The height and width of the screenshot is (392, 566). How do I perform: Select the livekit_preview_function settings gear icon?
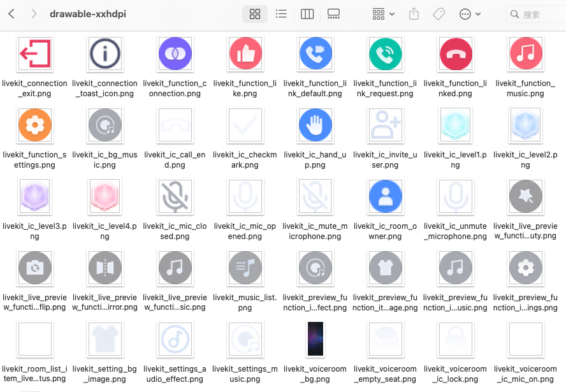click(526, 268)
